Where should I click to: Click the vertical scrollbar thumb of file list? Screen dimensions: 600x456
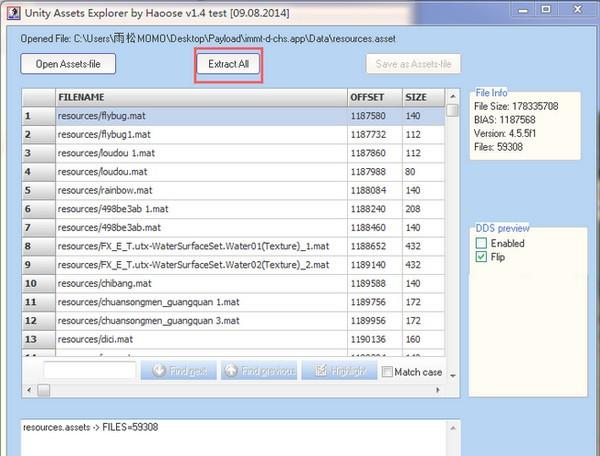pyautogui.click(x=453, y=110)
